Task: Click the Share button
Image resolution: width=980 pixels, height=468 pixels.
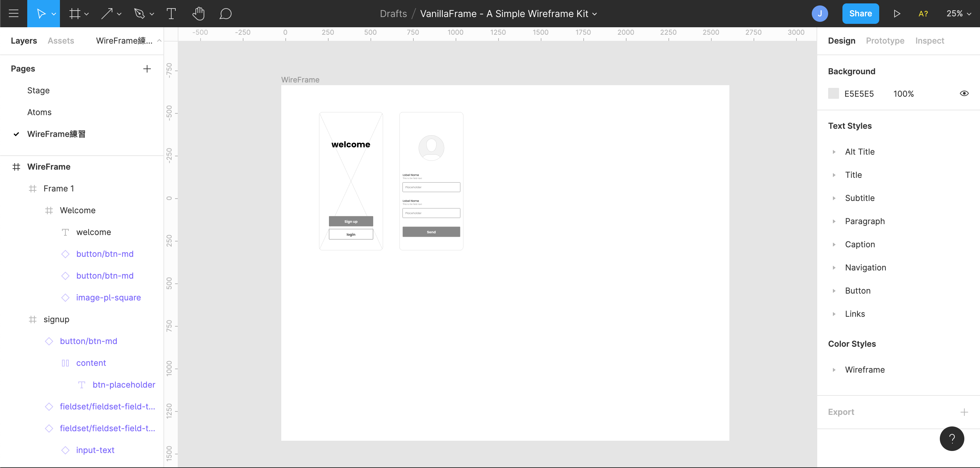Action: (860, 14)
